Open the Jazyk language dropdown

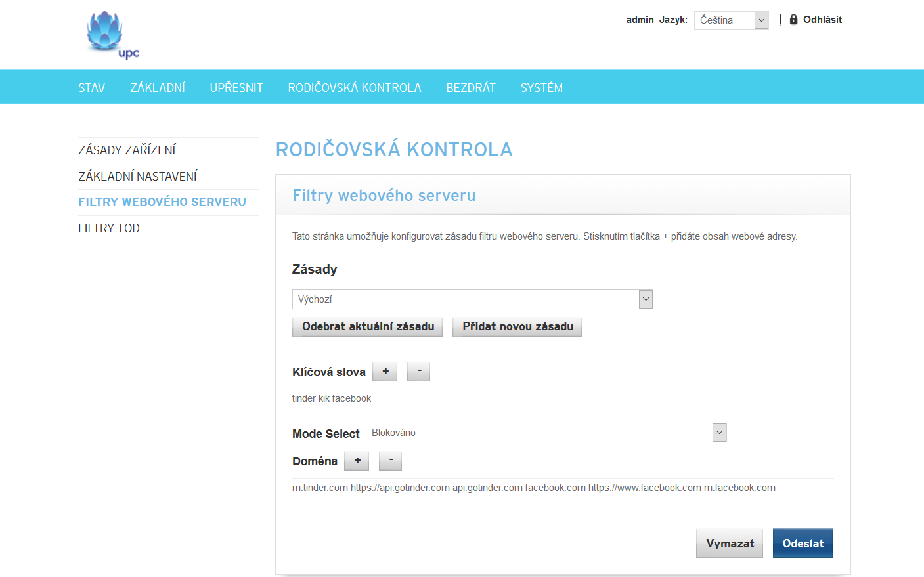pos(731,20)
